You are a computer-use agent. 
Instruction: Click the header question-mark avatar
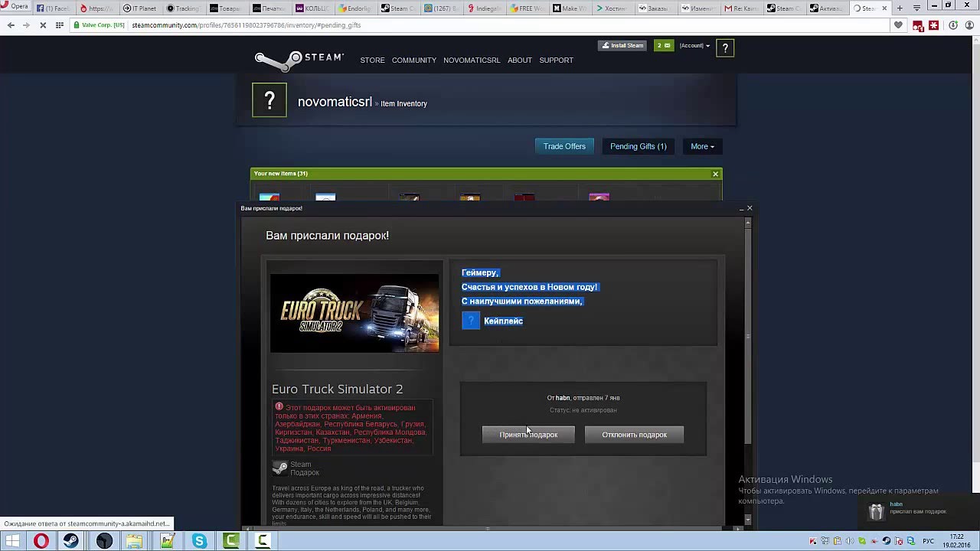pyautogui.click(x=725, y=48)
